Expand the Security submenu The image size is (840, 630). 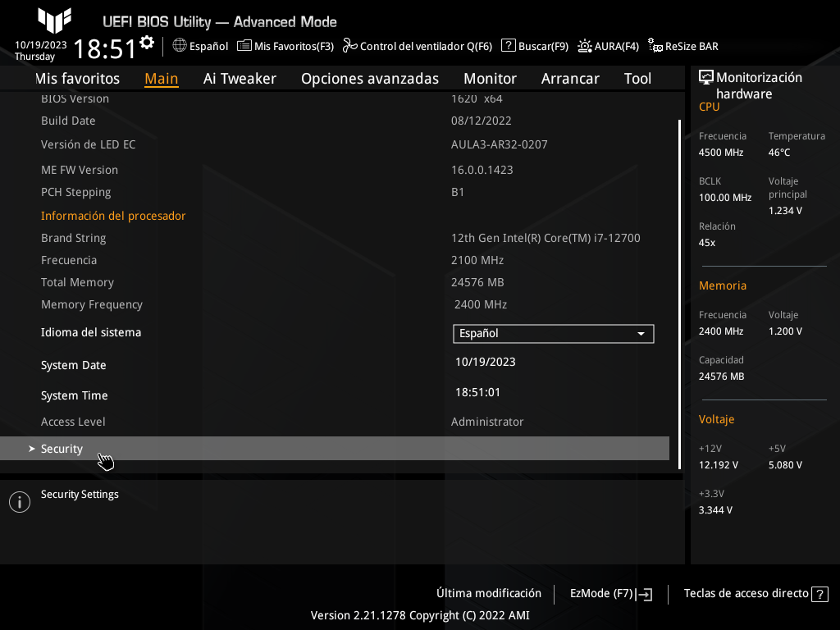pyautogui.click(x=62, y=449)
